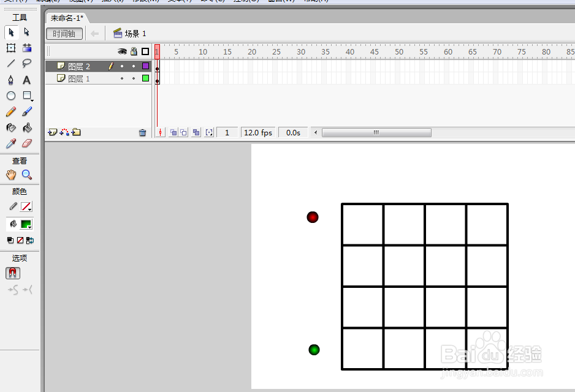The width and height of the screenshot is (575, 392).
Task: Click green outline swatch of 图层 1
Action: point(145,78)
